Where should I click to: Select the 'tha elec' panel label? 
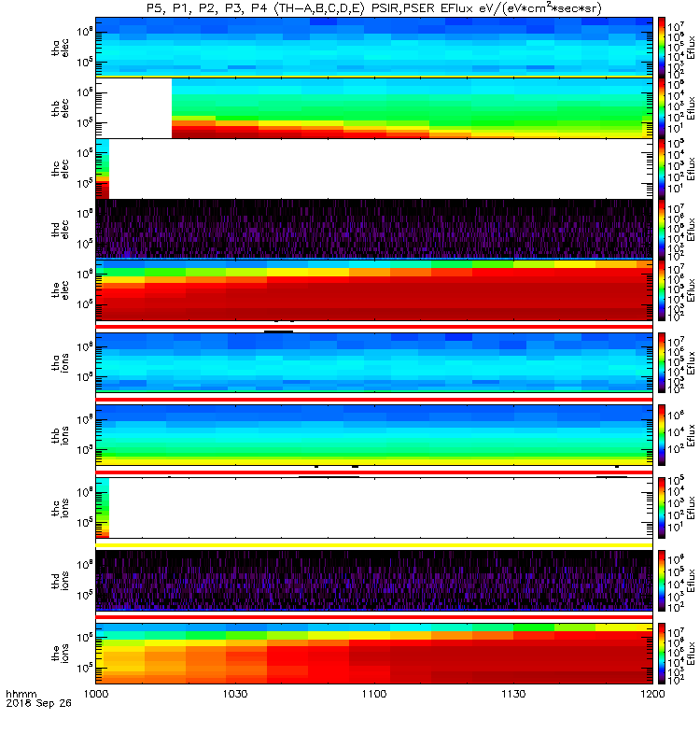61,49
